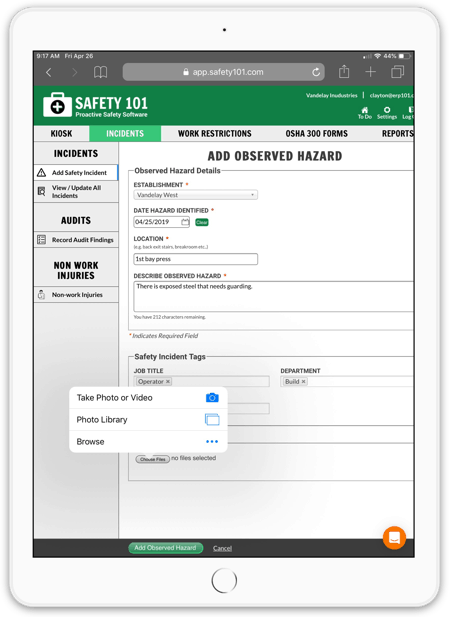Open Safari bookmarks book icon
This screenshot has height=617, width=449.
point(100,72)
